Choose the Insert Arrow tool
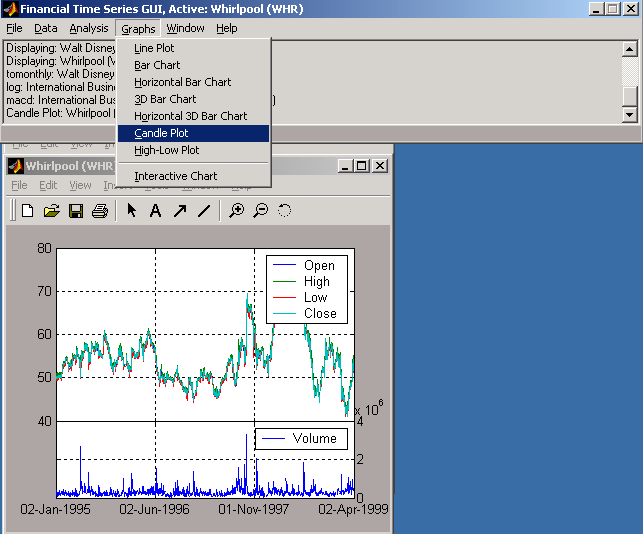Image resolution: width=643 pixels, height=534 pixels. (180, 211)
